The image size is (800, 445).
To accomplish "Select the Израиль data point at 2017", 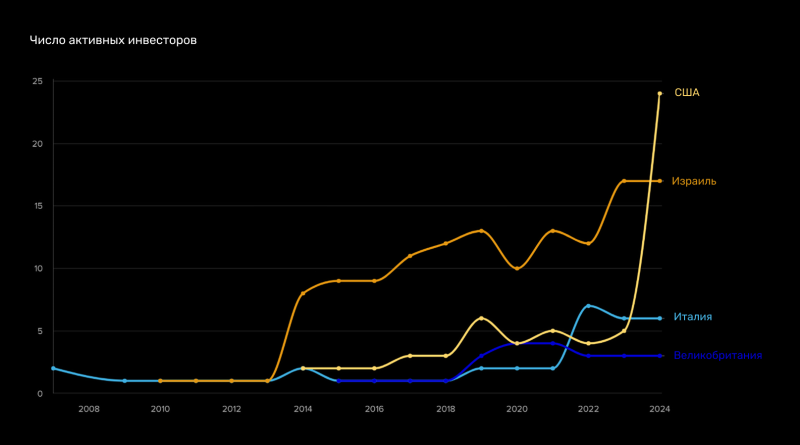I will [410, 256].
